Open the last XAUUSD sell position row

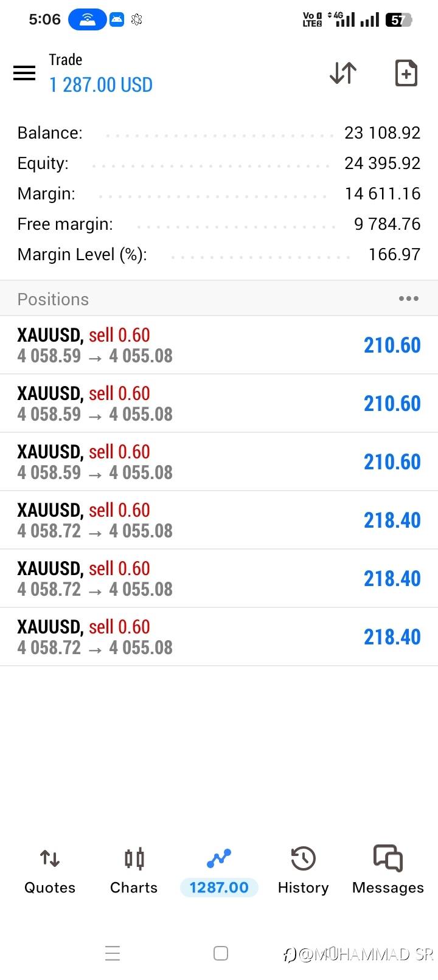coord(219,637)
